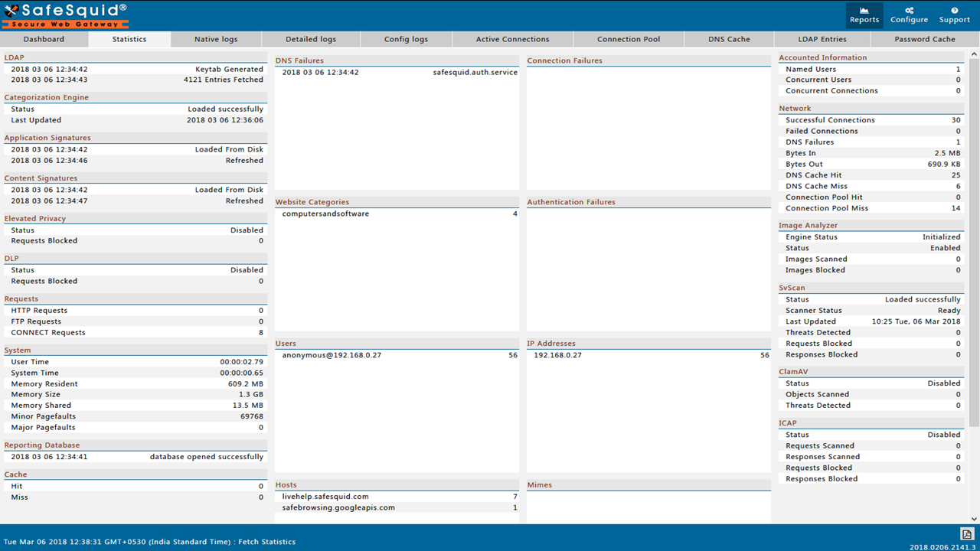Click the Content Signatures header
Image resolution: width=980 pixels, height=551 pixels.
136,178
